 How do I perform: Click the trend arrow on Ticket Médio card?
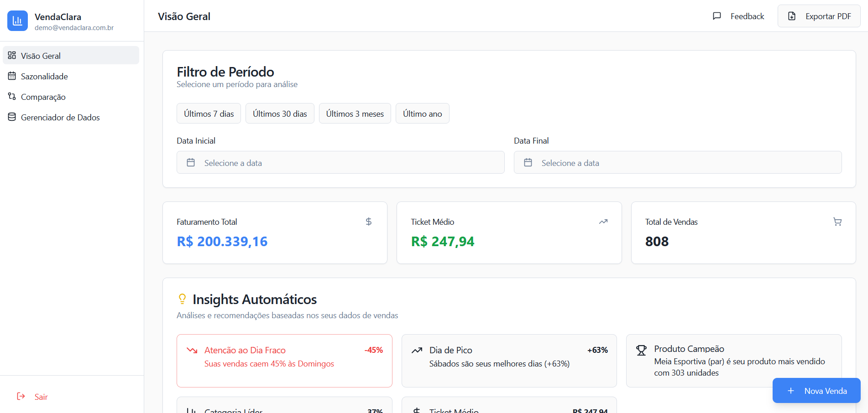(603, 222)
